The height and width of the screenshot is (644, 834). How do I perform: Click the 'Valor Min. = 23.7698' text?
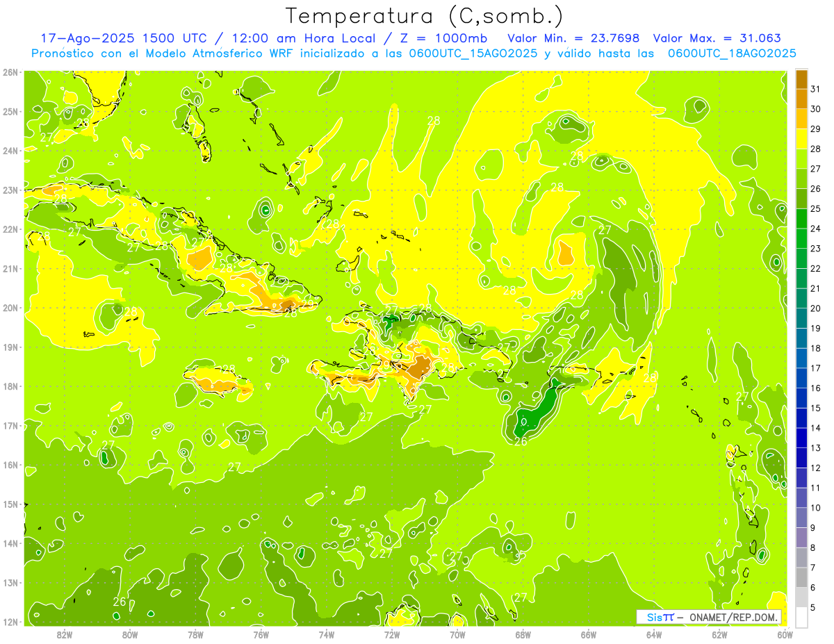pos(574,38)
